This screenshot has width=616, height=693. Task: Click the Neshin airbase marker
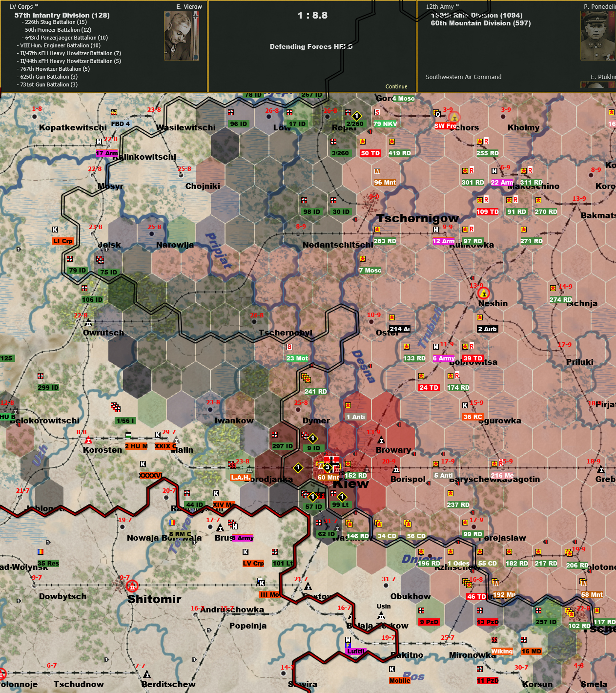tap(484, 294)
